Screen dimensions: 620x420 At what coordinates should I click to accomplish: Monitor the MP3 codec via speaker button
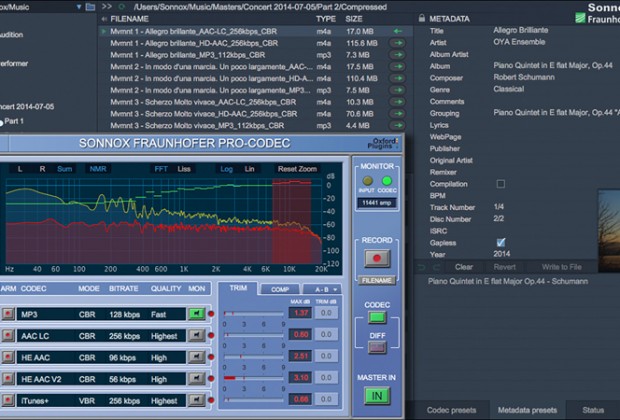(196, 314)
